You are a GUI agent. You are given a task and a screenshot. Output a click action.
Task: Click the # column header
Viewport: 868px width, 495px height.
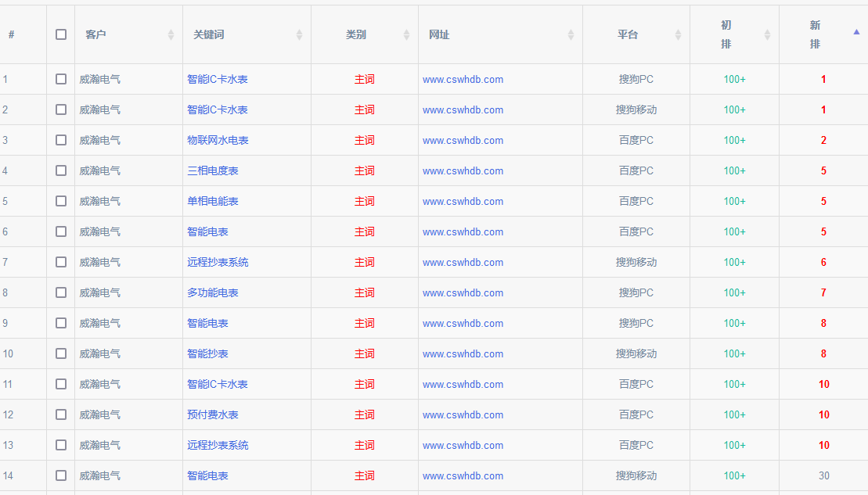[x=11, y=34]
